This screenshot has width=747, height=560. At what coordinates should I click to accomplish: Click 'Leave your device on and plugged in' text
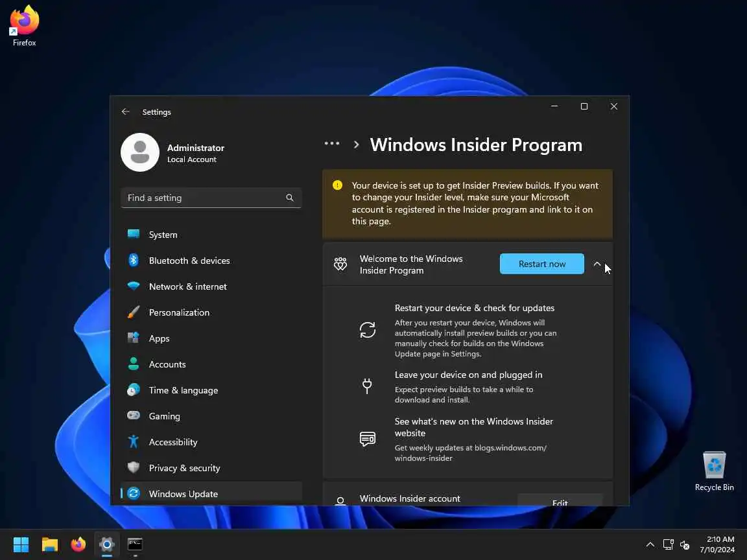(468, 375)
